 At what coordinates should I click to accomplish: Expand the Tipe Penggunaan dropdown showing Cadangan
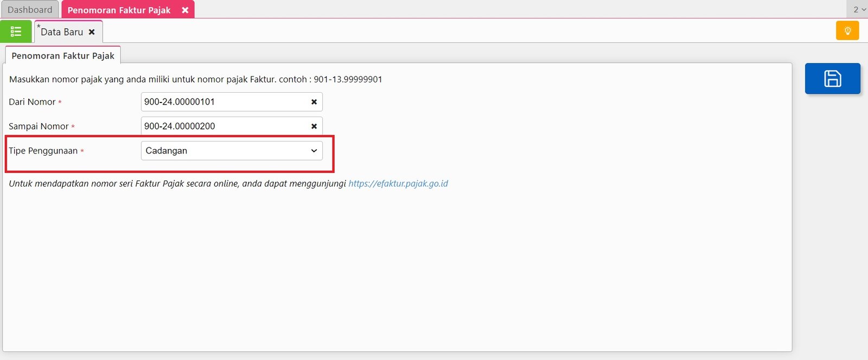[232, 151]
